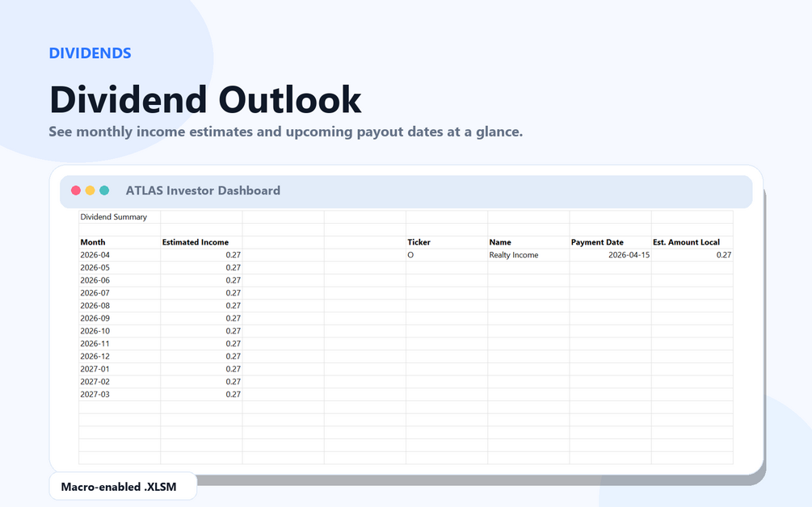The height and width of the screenshot is (507, 812).
Task: Select estimated income for 2026-12
Action: (x=201, y=357)
